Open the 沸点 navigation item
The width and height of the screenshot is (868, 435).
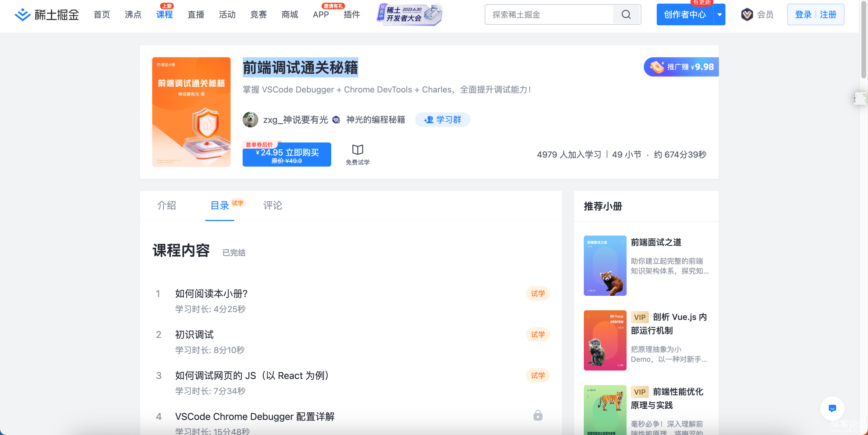coord(133,14)
